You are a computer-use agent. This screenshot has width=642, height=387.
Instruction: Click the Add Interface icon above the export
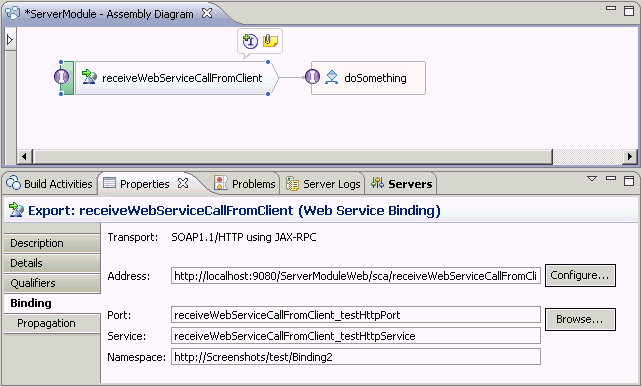tap(250, 41)
